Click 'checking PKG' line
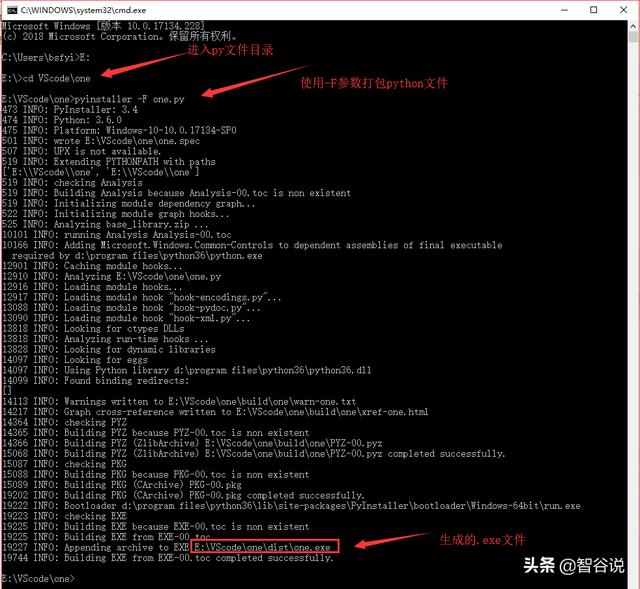Viewport: 640px width, 589px height. pyautogui.click(x=64, y=464)
